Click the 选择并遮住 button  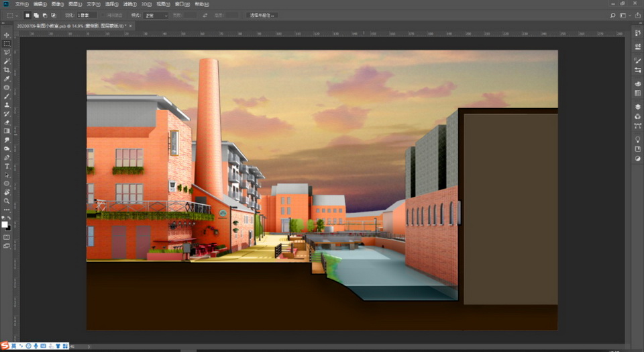[x=262, y=15]
